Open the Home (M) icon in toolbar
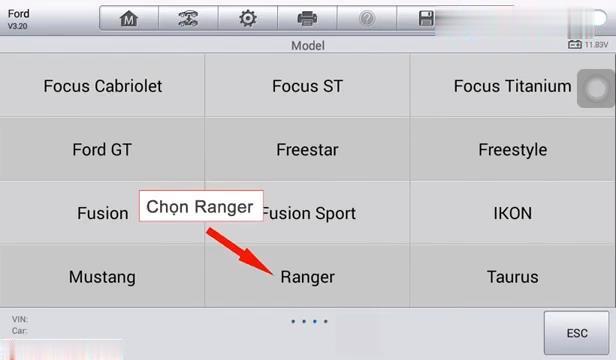616x360 pixels. 129,18
